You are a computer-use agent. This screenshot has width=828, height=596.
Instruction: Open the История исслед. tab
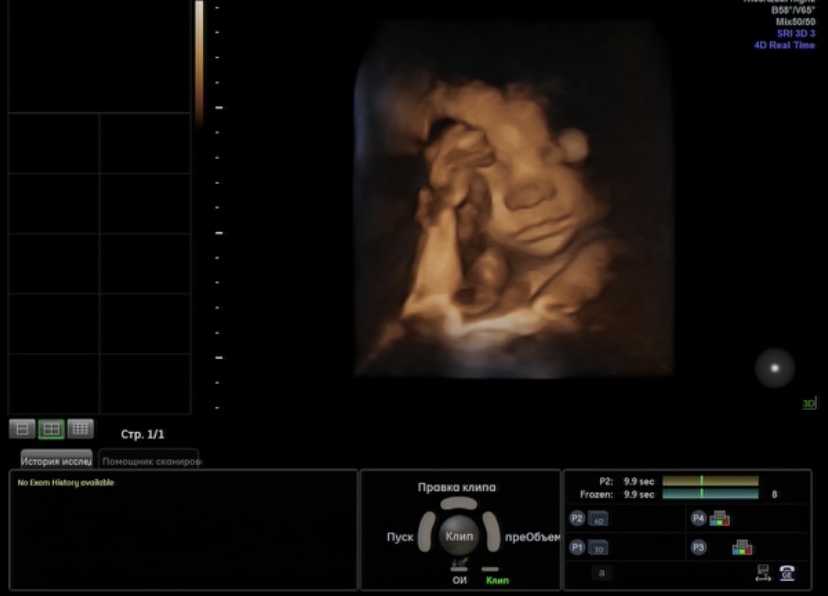click(x=56, y=461)
